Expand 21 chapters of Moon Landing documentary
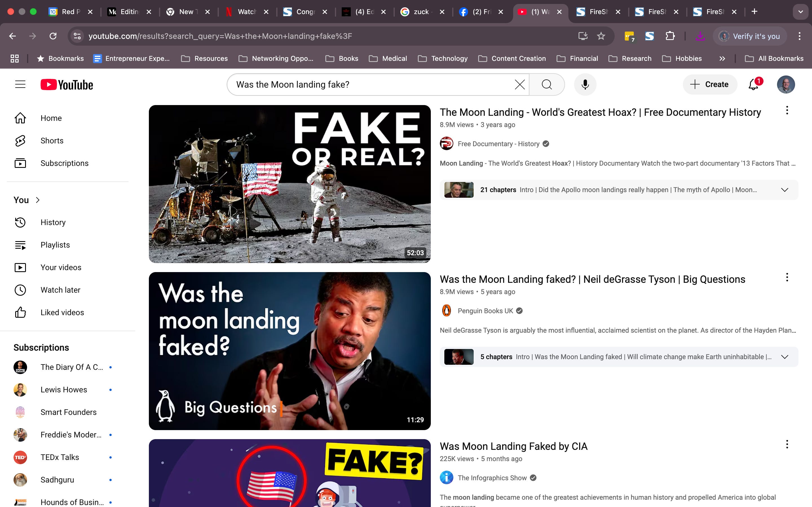 point(784,190)
